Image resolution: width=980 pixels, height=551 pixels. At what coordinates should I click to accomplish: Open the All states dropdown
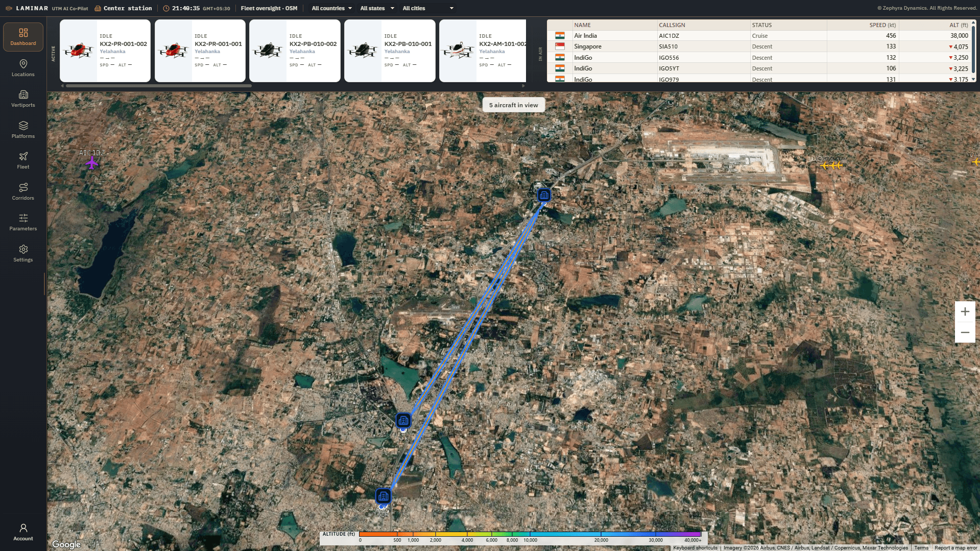pos(377,8)
